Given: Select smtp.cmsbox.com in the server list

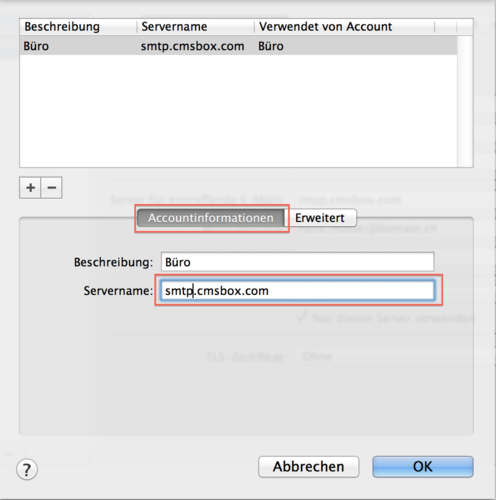Looking at the screenshot, I should pos(192,46).
